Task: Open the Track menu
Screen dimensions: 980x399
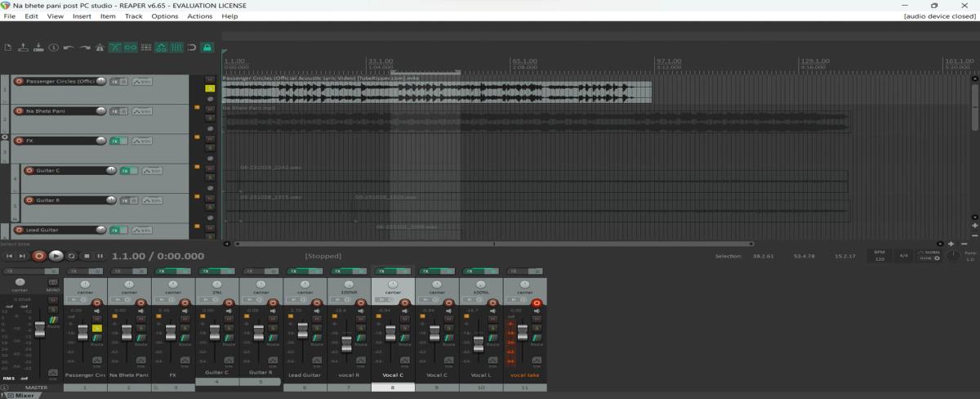Action: click(134, 16)
